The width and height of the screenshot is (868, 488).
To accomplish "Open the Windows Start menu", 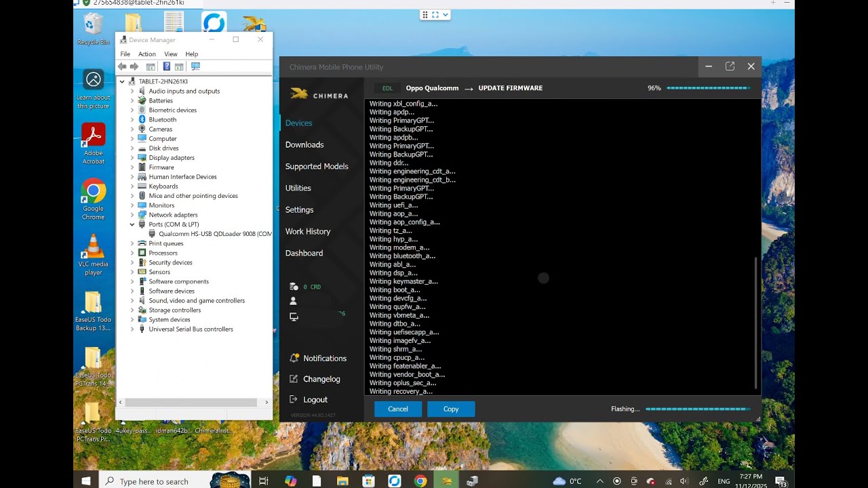I will [x=86, y=481].
